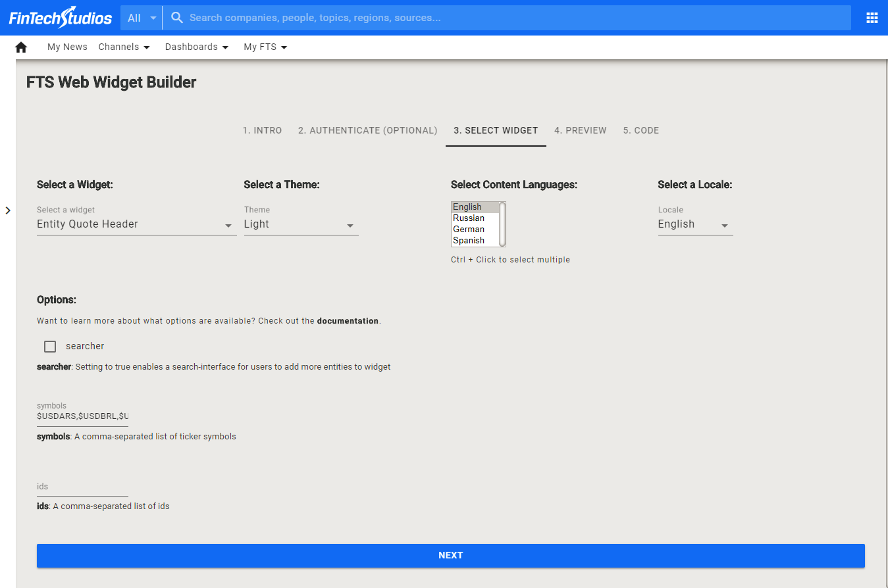Switch to 2. Authenticate (Optional) tab
Screen dimensions: 888x588
pos(367,130)
